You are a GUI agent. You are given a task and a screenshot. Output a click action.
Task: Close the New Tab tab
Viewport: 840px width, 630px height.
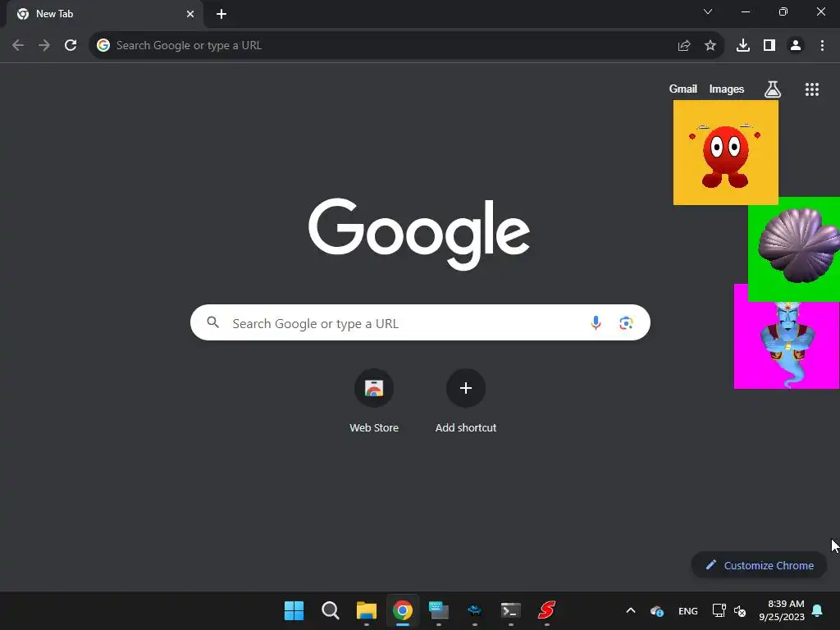190,14
